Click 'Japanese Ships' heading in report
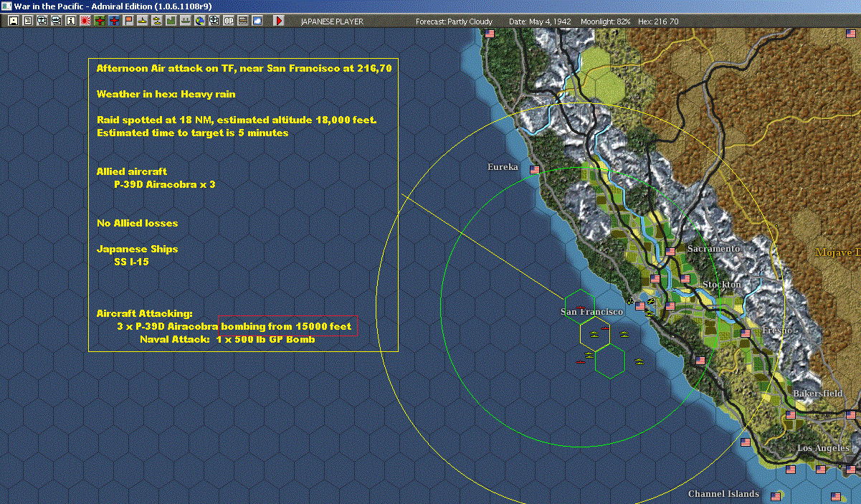Image resolution: width=861 pixels, height=504 pixels. point(138,249)
